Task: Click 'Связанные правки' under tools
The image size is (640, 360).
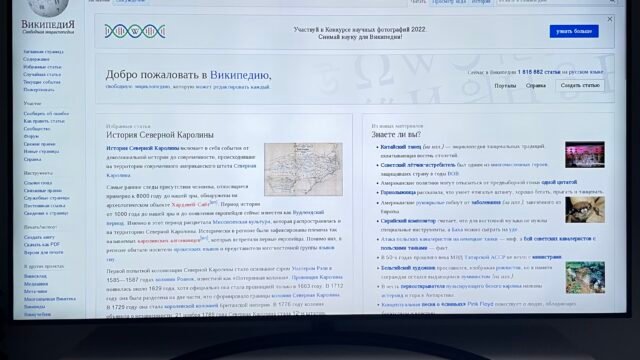Action: (x=42, y=191)
